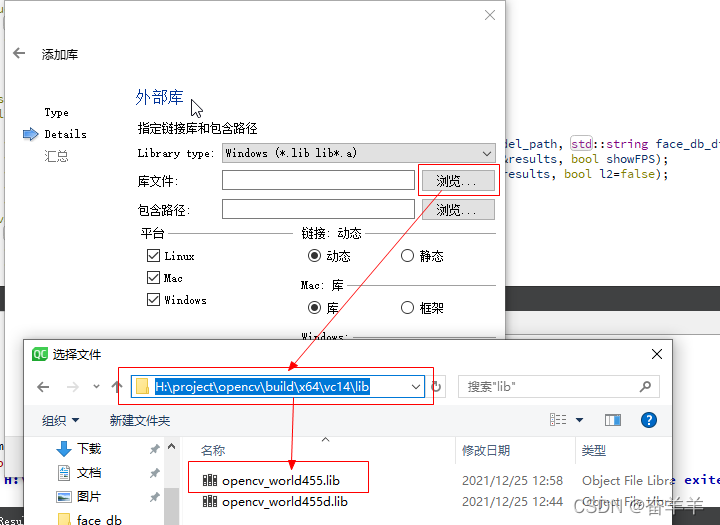
Task: Open face_db folder in sidebar
Action: pyautogui.click(x=99, y=519)
